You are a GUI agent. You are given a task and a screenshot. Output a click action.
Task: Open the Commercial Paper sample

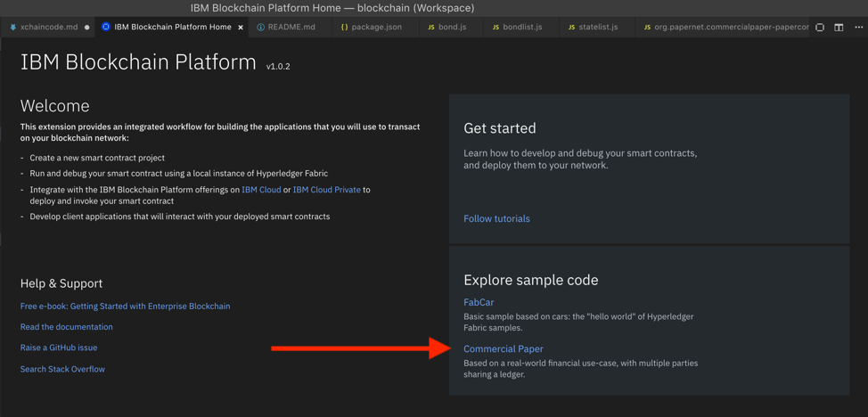click(x=504, y=349)
